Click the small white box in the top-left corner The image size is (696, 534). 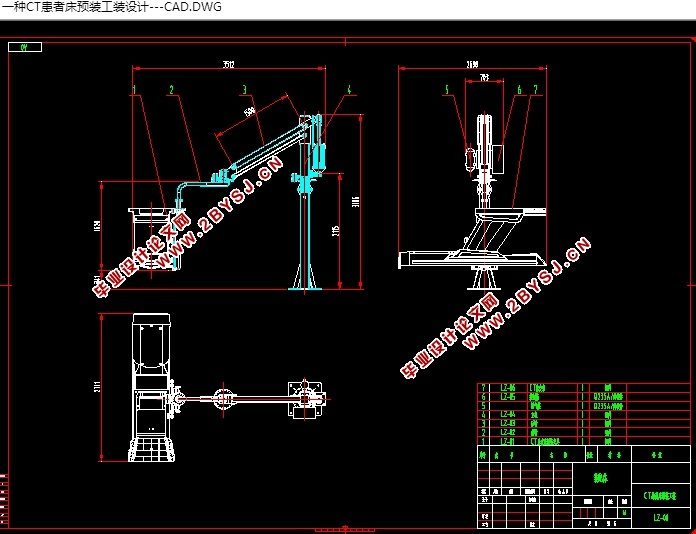pyautogui.click(x=25, y=47)
